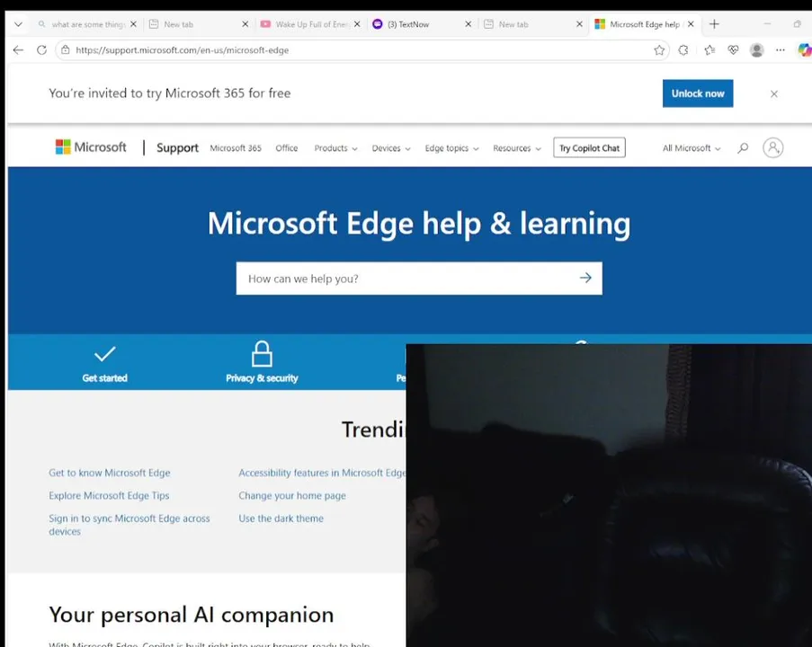The height and width of the screenshot is (647, 812).
Task: Click the Unlock now button
Action: click(698, 93)
